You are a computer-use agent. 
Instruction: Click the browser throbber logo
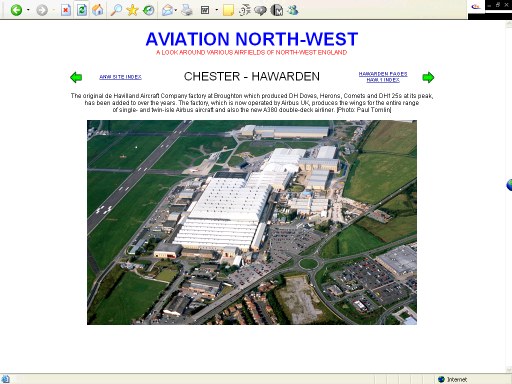point(476,7)
